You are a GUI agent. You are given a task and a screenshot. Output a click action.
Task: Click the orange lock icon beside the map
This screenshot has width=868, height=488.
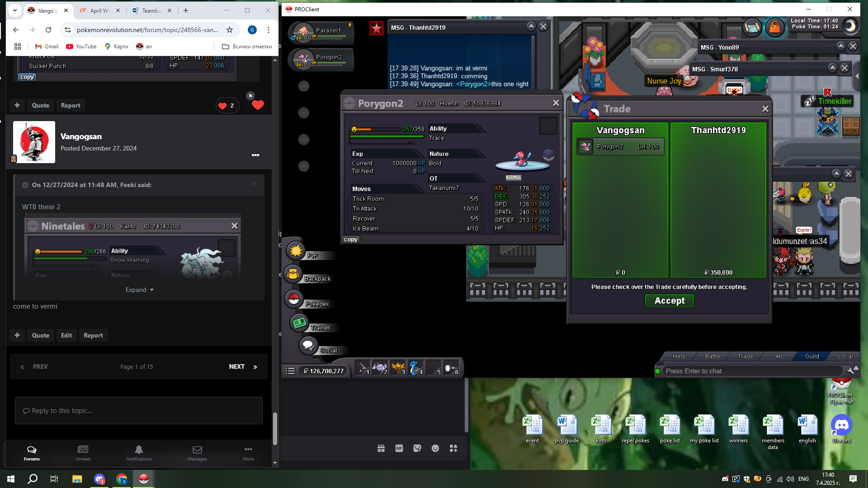pyautogui.click(x=774, y=28)
